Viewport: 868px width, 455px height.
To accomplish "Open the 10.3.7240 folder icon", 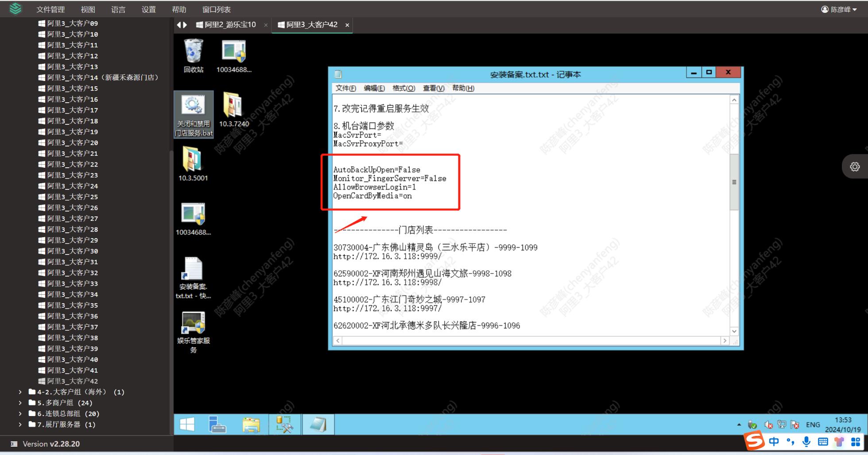I will (234, 110).
